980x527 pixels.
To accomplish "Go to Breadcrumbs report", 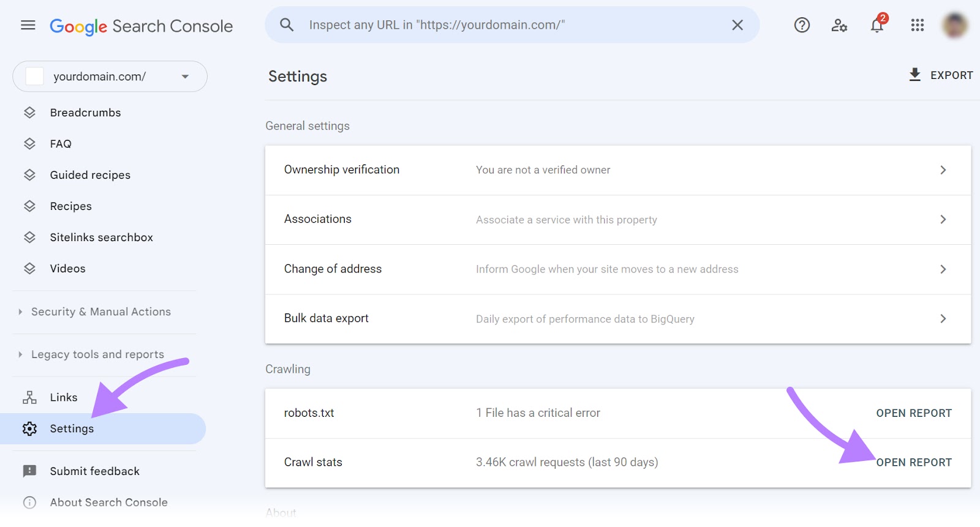I will click(86, 113).
